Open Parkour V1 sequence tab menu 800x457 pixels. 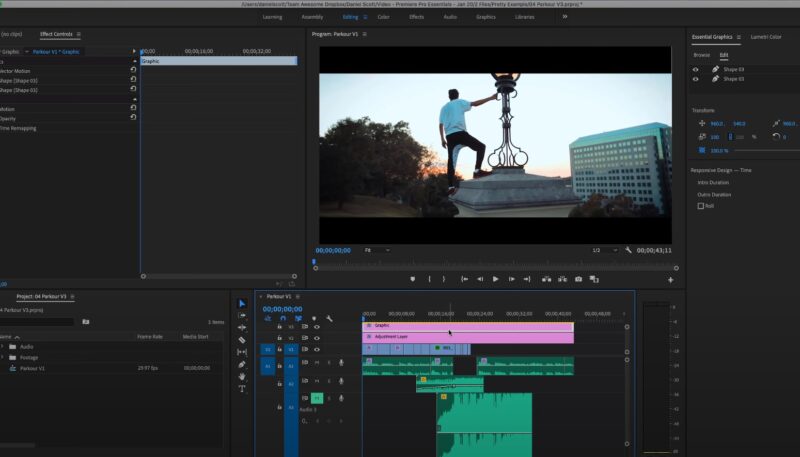[x=298, y=296]
